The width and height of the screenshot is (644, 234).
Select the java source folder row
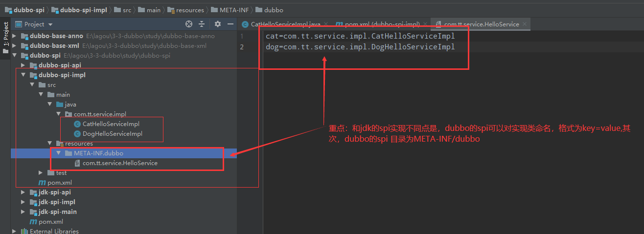[124, 105]
